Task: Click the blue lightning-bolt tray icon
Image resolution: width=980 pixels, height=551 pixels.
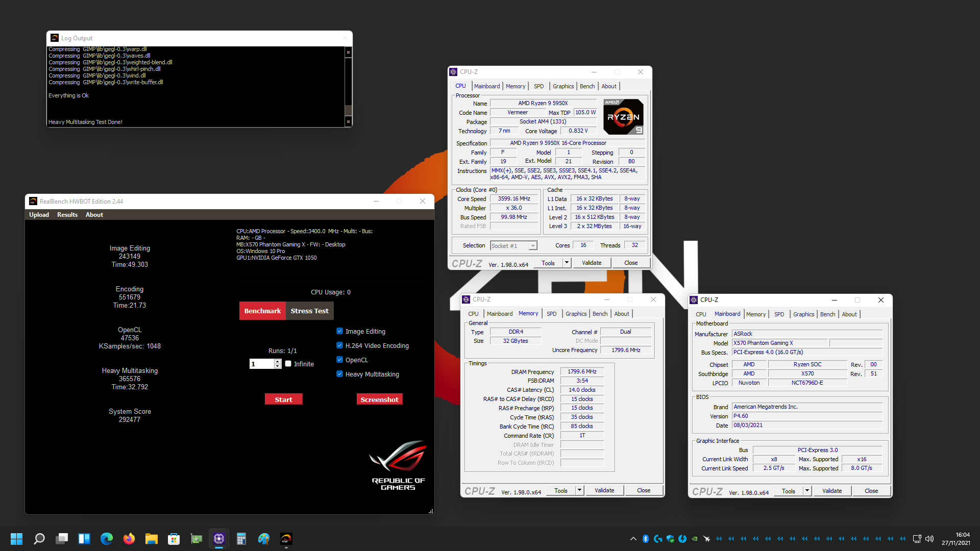Action: [682, 539]
